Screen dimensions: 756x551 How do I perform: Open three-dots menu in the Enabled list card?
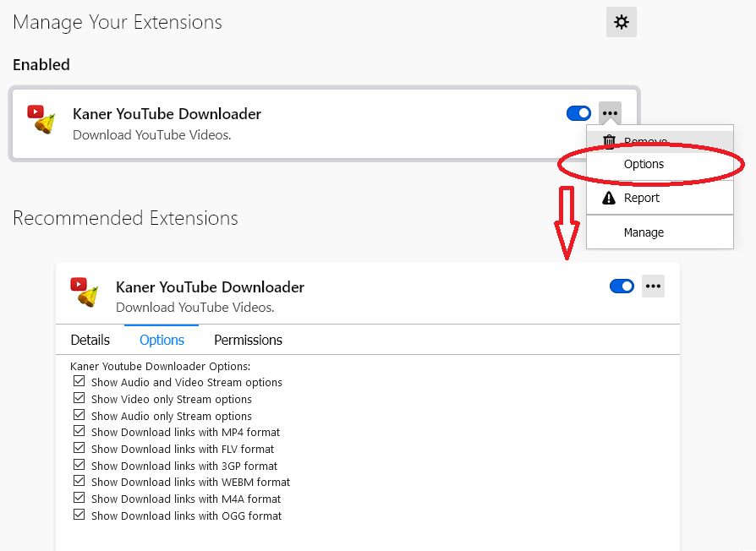point(610,114)
